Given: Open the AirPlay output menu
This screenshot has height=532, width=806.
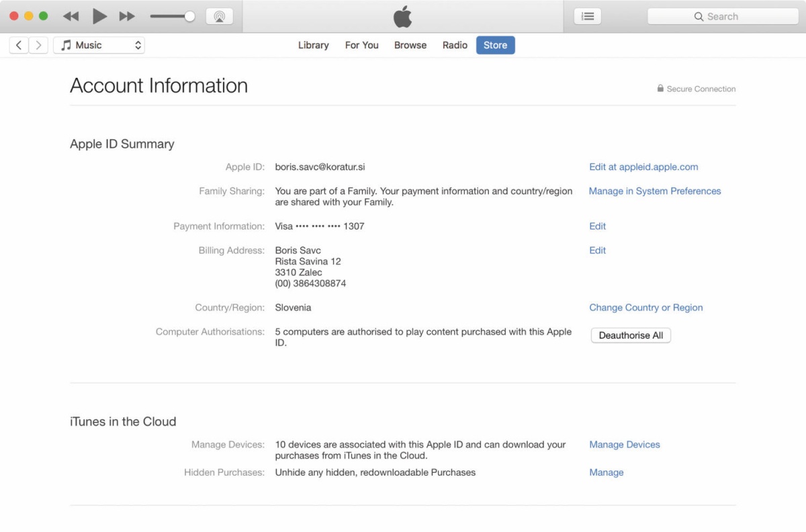Looking at the screenshot, I should (x=219, y=16).
